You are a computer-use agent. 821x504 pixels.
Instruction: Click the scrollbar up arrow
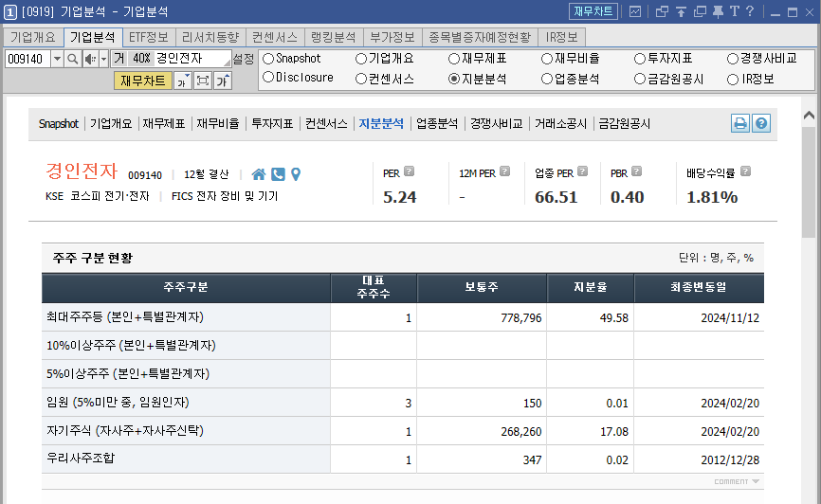(809, 115)
